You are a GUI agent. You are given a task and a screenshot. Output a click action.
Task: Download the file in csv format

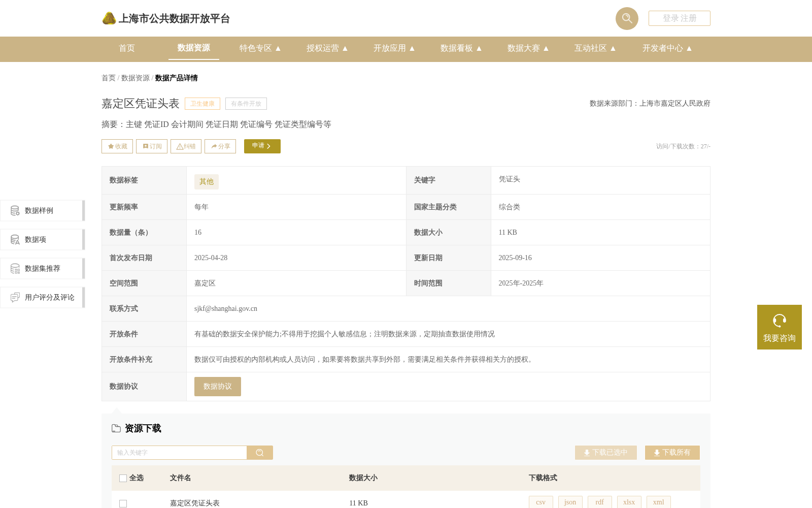coord(541,502)
